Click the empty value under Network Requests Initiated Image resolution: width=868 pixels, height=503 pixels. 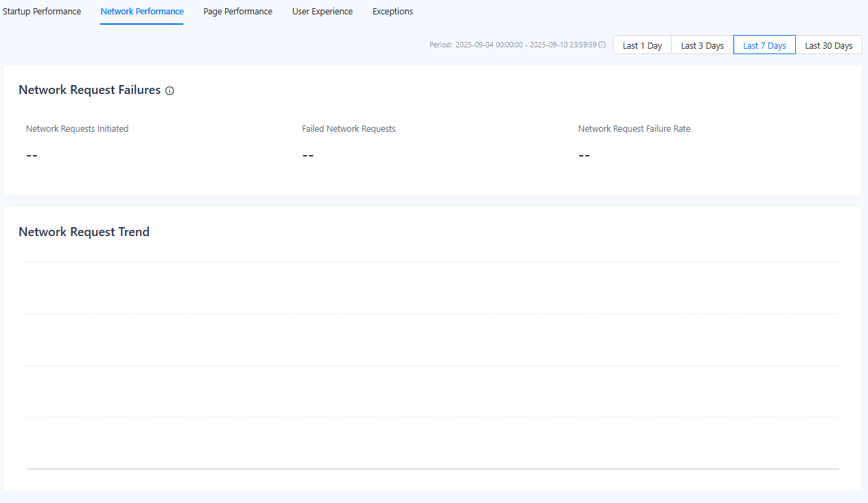[32, 155]
